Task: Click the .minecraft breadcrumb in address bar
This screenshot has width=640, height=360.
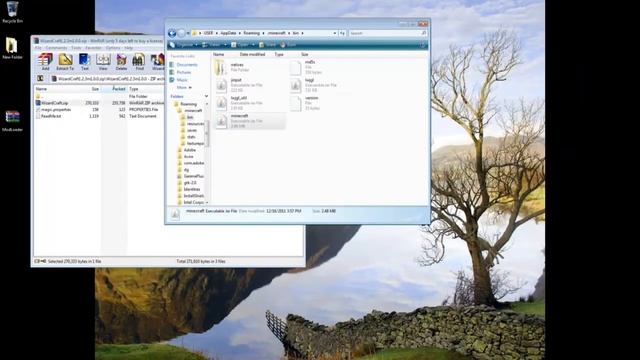Action: (276, 33)
